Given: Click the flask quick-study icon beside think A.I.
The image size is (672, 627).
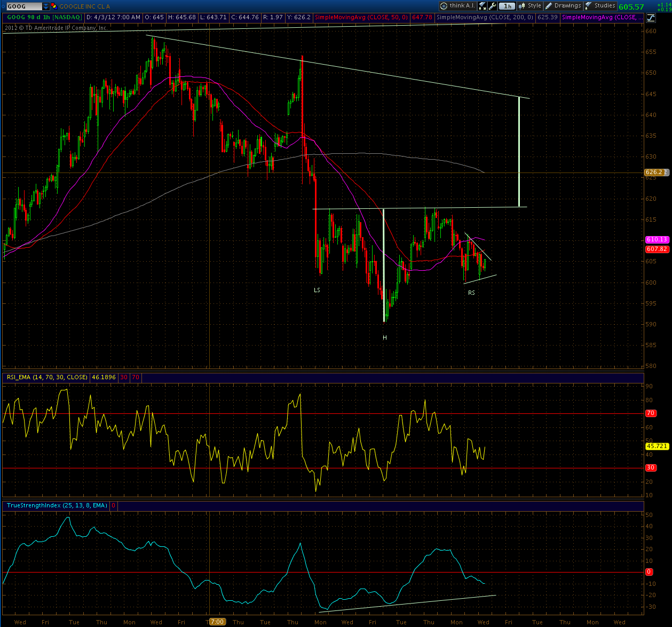Looking at the screenshot, I should click(483, 6).
